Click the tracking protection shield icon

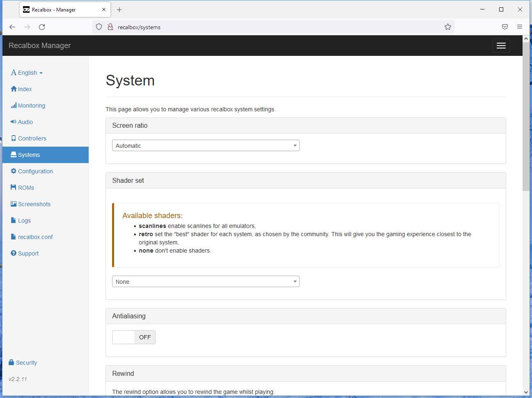(99, 27)
